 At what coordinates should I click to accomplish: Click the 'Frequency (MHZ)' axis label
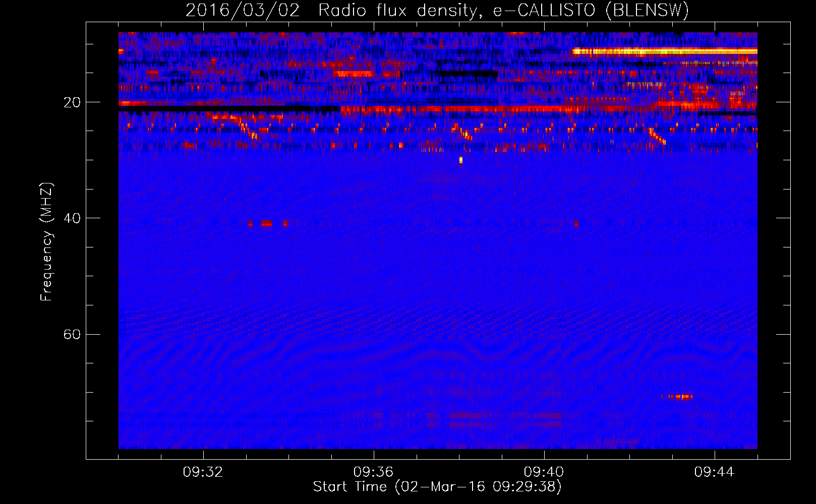tap(46, 242)
